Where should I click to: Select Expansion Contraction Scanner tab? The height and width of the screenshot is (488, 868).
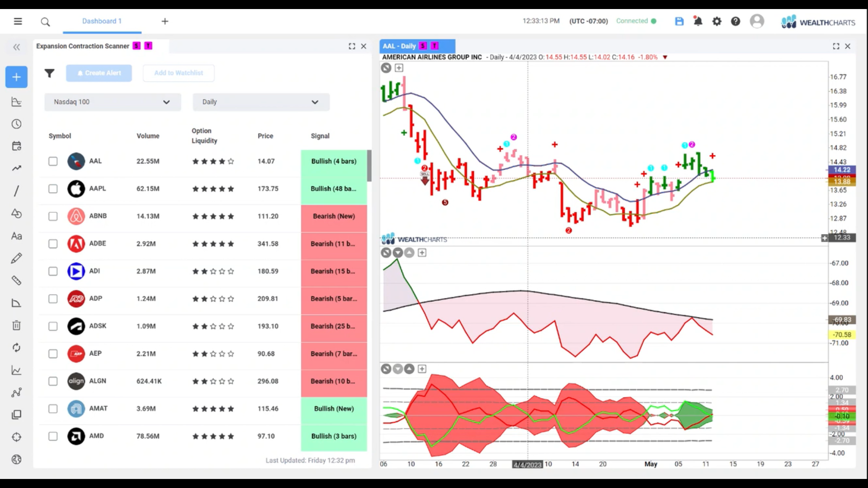[x=101, y=46]
